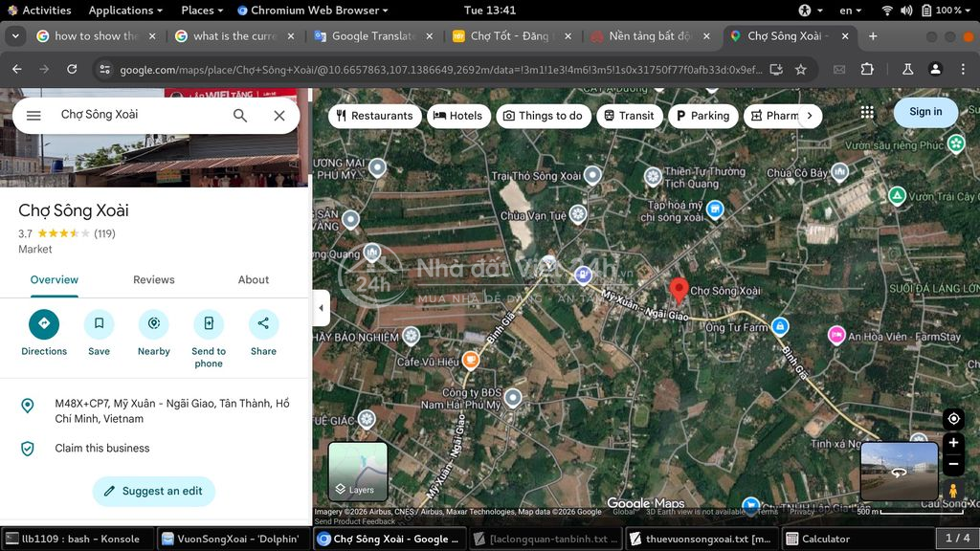
Task: Select the Chùa Vạn Tuệ map marker
Action: pyautogui.click(x=577, y=214)
